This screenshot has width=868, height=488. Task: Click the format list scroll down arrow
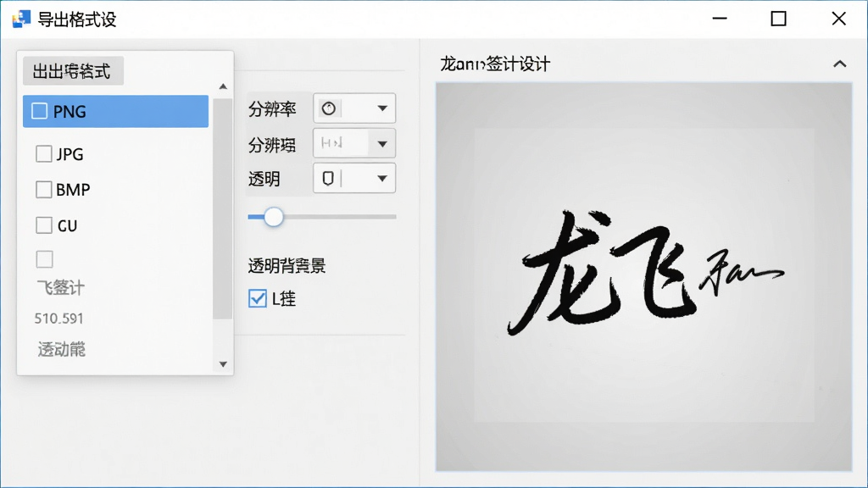point(223,364)
